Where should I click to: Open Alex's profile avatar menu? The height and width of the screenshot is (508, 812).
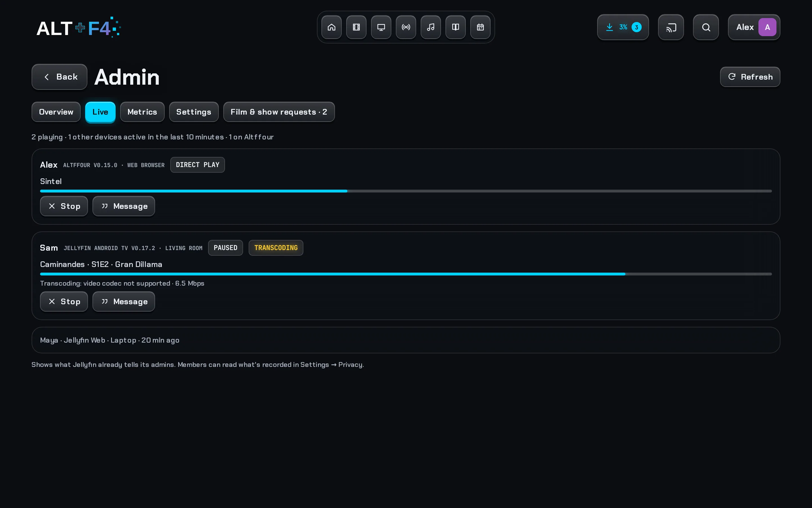click(754, 27)
